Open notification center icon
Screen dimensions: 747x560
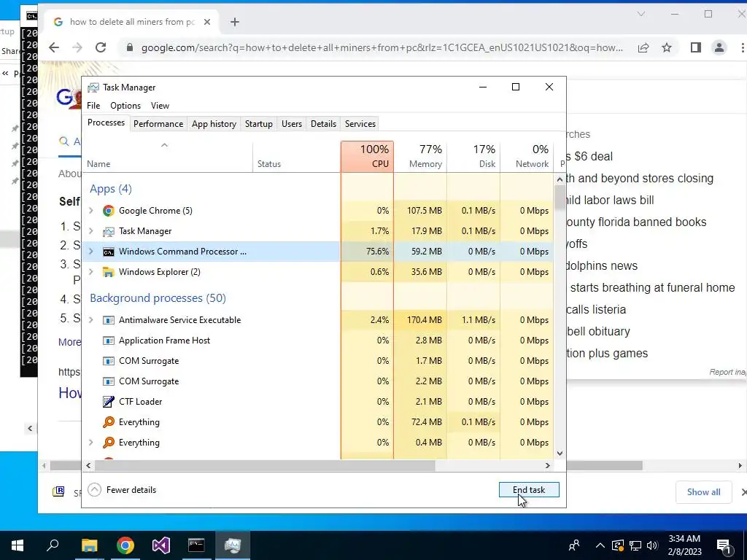pyautogui.click(x=724, y=546)
